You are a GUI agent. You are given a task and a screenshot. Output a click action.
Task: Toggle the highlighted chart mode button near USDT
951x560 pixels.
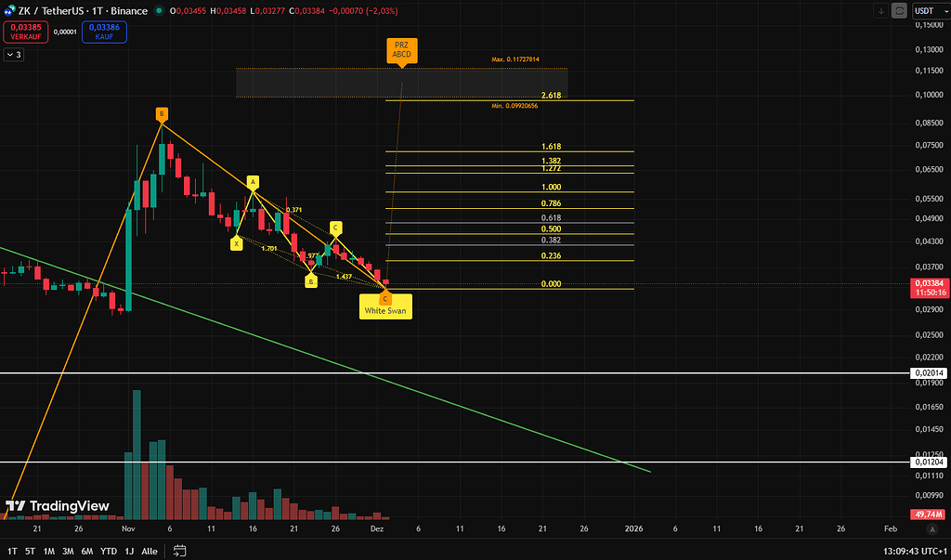tap(899, 10)
